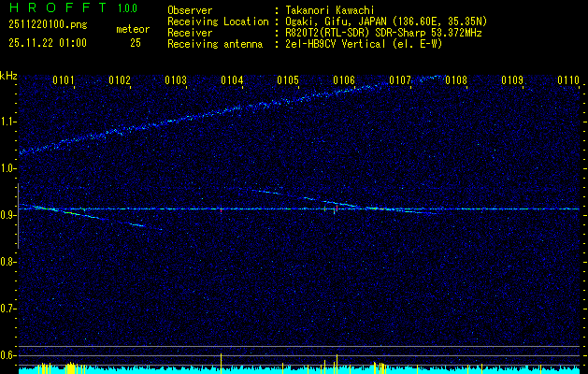Select the 1.1 frequency axis label
This screenshot has width=588, height=374.
[x=9, y=122]
